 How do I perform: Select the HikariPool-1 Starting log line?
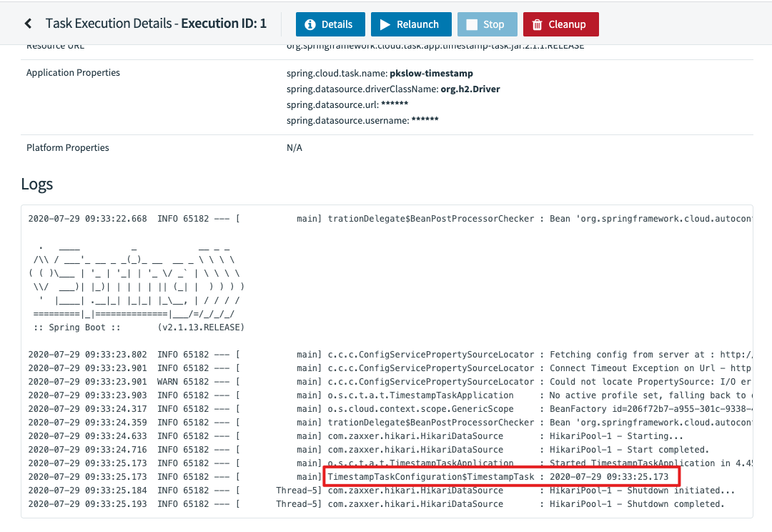(355, 436)
